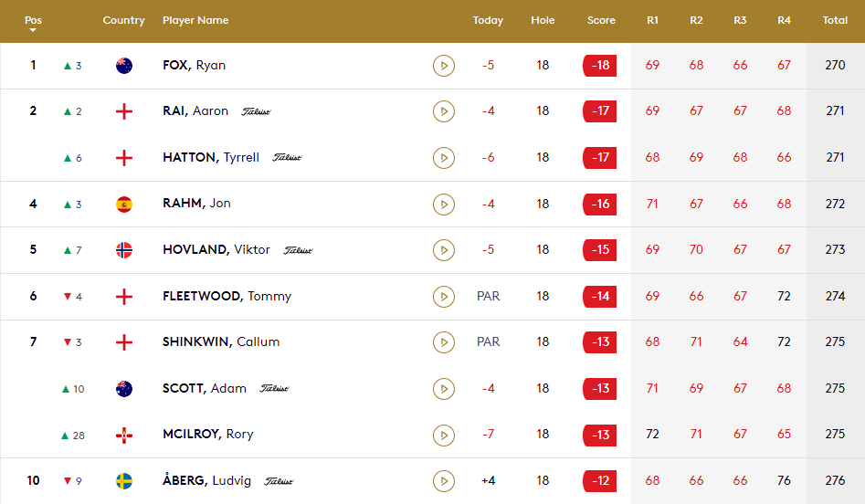Open Ludvig Åberg's player name link
This screenshot has height=504, width=865.
[x=208, y=480]
